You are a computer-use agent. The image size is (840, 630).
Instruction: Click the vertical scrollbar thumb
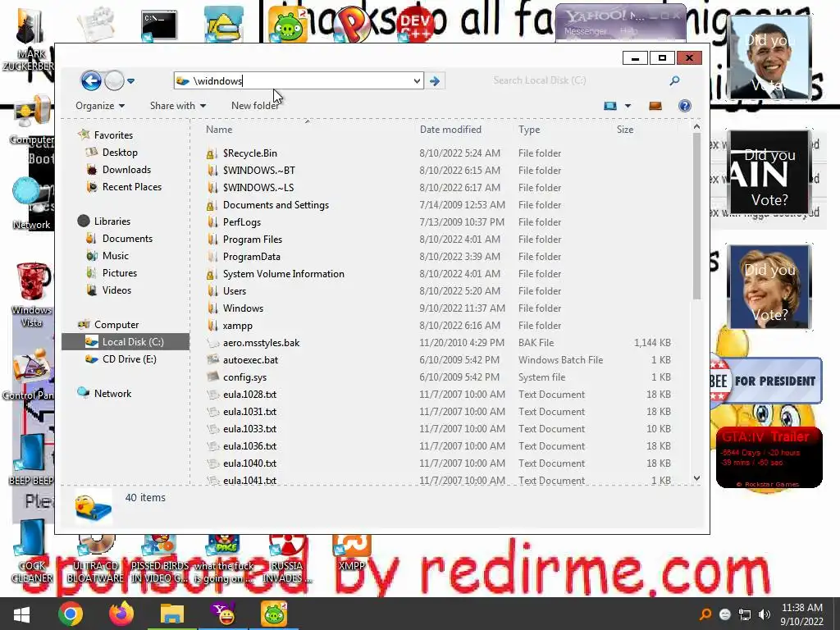click(696, 216)
